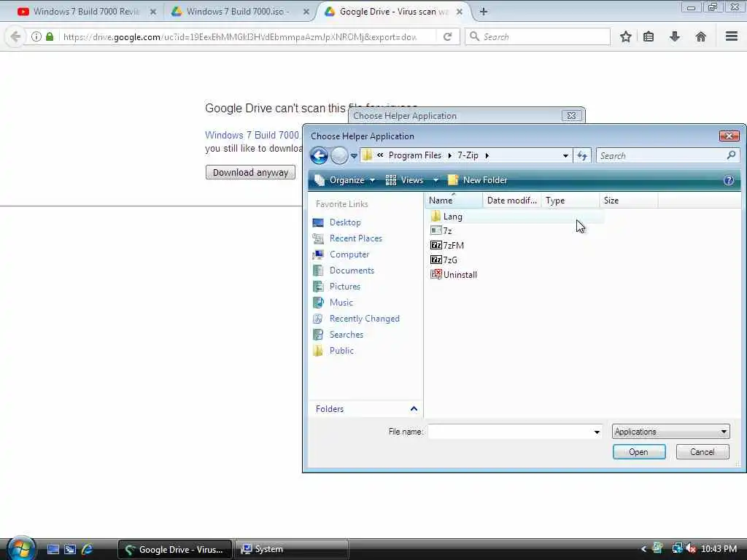This screenshot has width=747, height=560.
Task: Click the Open button
Action: coord(639,452)
